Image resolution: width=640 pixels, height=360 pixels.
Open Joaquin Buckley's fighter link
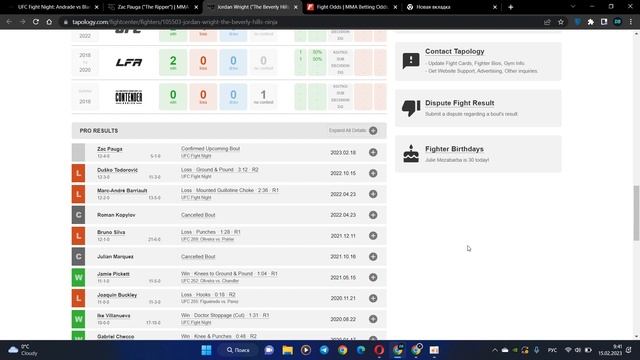(117, 295)
